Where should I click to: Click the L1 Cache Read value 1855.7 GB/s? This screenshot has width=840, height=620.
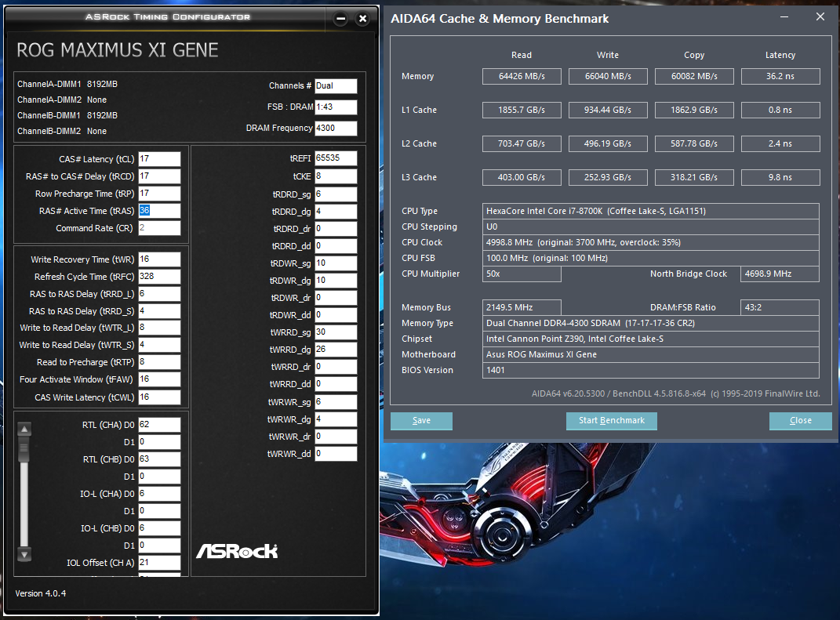point(522,110)
